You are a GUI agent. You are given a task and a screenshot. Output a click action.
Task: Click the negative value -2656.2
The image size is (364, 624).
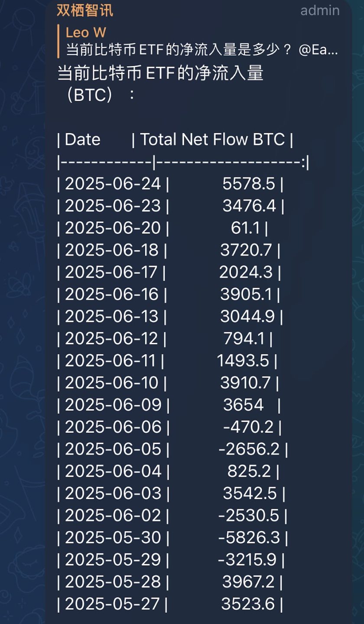pyautogui.click(x=249, y=449)
